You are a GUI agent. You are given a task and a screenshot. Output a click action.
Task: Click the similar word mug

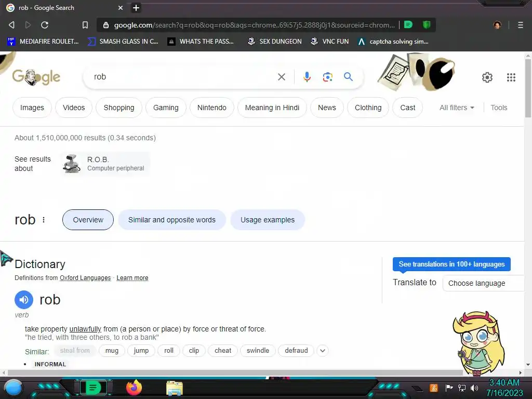click(112, 351)
